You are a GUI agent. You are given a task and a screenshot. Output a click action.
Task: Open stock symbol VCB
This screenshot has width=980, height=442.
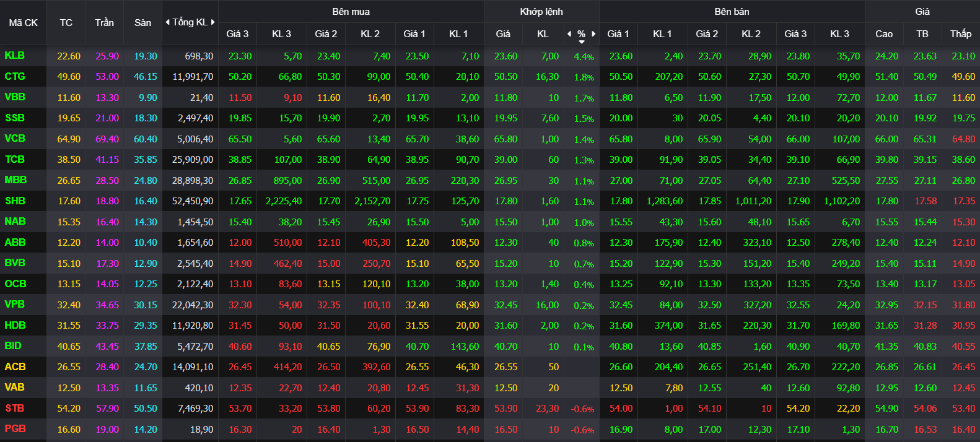(x=15, y=139)
